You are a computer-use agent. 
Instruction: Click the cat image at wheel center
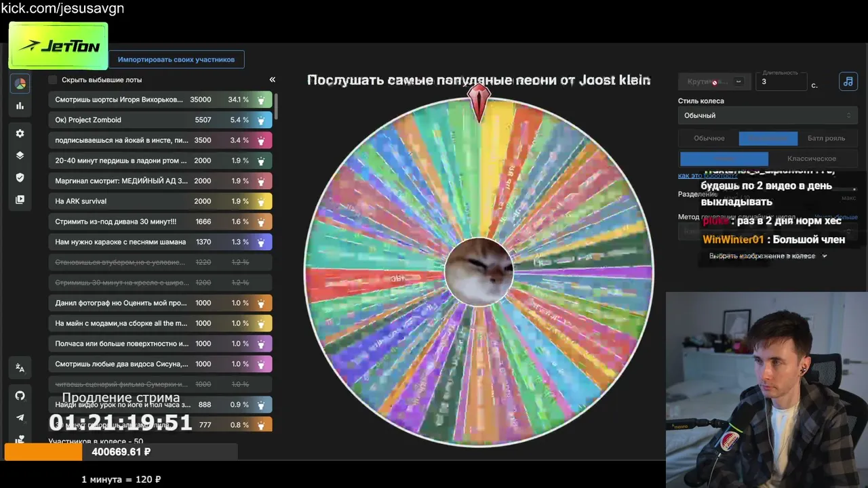(479, 271)
